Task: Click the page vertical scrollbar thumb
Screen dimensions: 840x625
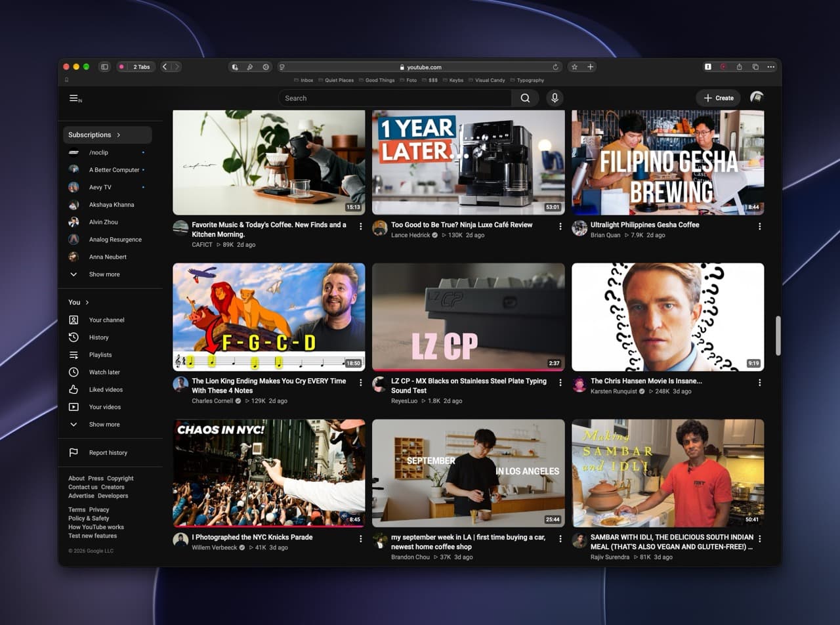Action: pos(778,335)
